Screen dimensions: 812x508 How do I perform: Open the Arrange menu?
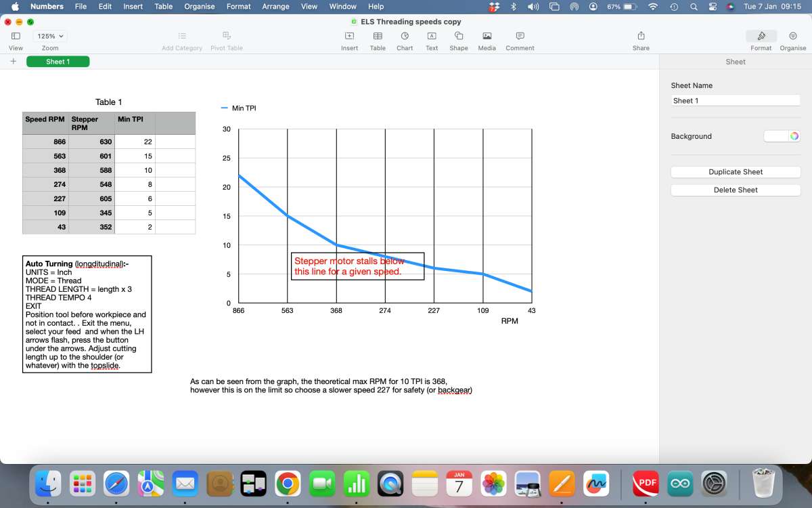(275, 7)
